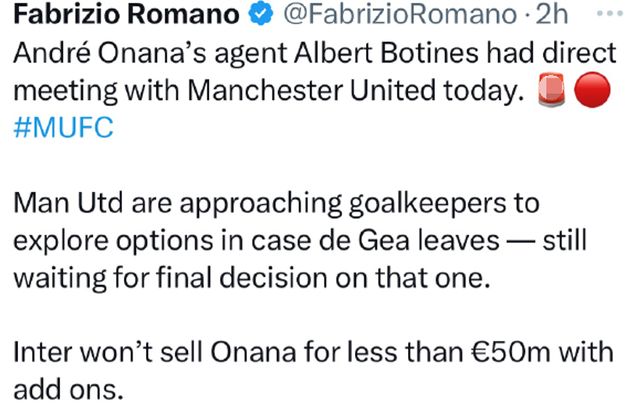Click the name 'Albert Botines' in tweet
Screen dimensions: 640x408
tap(386, 53)
